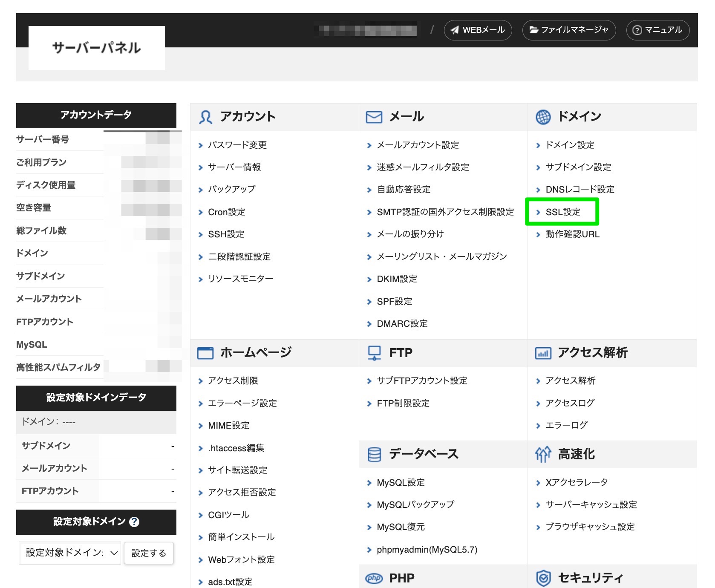Click the upward arrows icon beside 高速化
The image size is (715, 588).
click(x=543, y=455)
